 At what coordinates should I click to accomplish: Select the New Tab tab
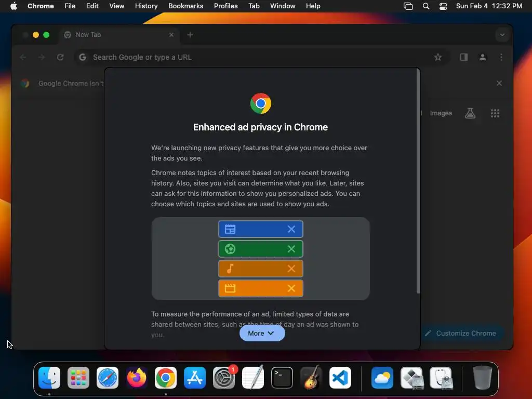click(x=119, y=35)
